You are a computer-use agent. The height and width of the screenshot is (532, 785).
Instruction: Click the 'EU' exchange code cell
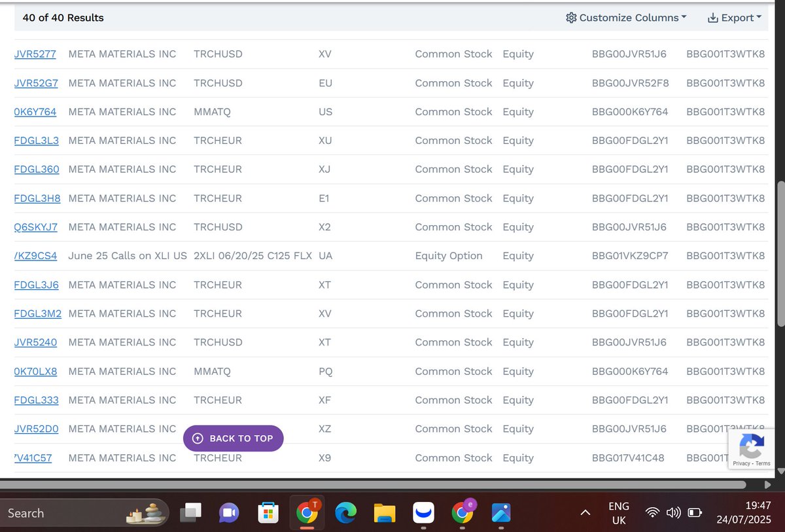click(x=325, y=83)
